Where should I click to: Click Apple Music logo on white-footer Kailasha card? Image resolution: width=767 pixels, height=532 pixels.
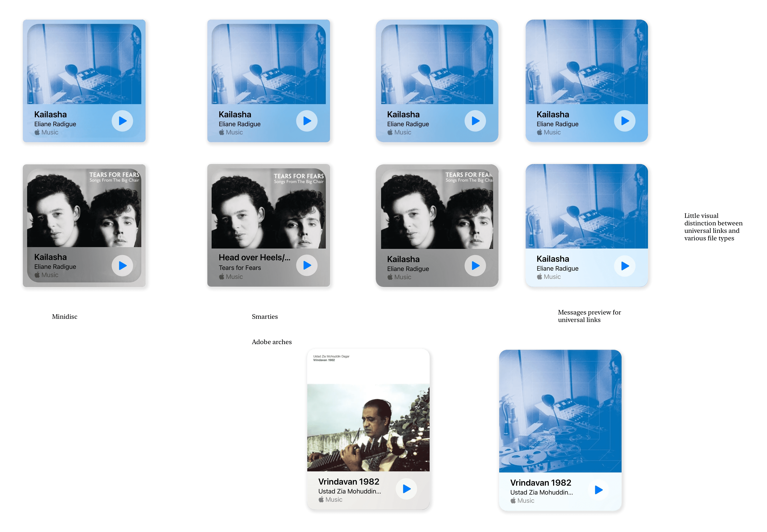point(540,277)
